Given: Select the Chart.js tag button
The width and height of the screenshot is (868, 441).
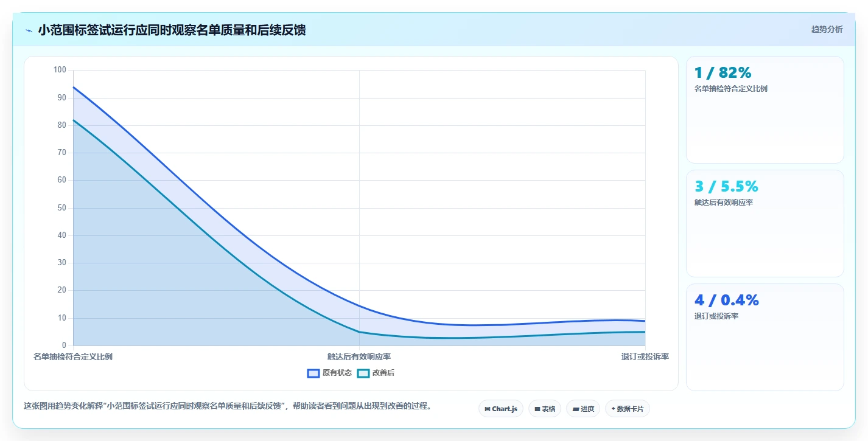Looking at the screenshot, I should (x=501, y=409).
